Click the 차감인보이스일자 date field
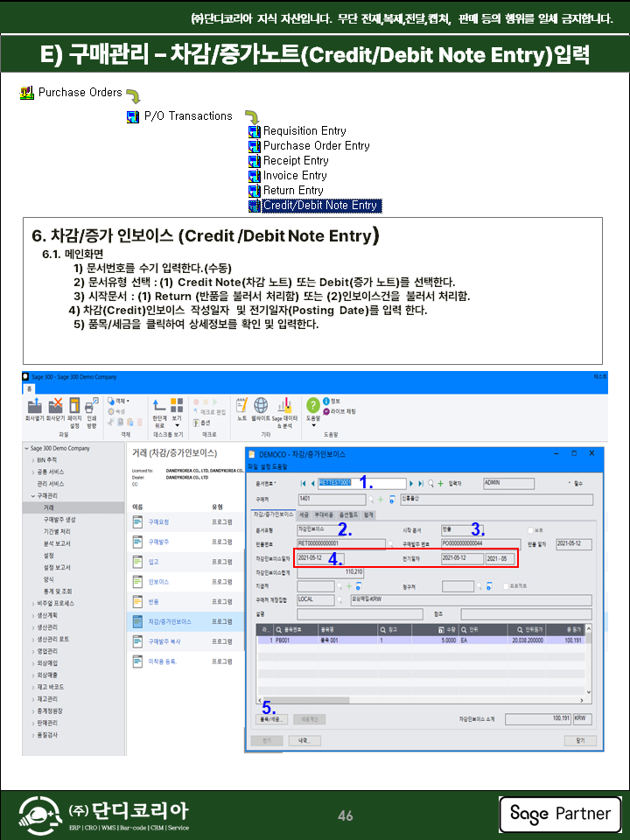Screen dimensions: 630x840 [321, 558]
